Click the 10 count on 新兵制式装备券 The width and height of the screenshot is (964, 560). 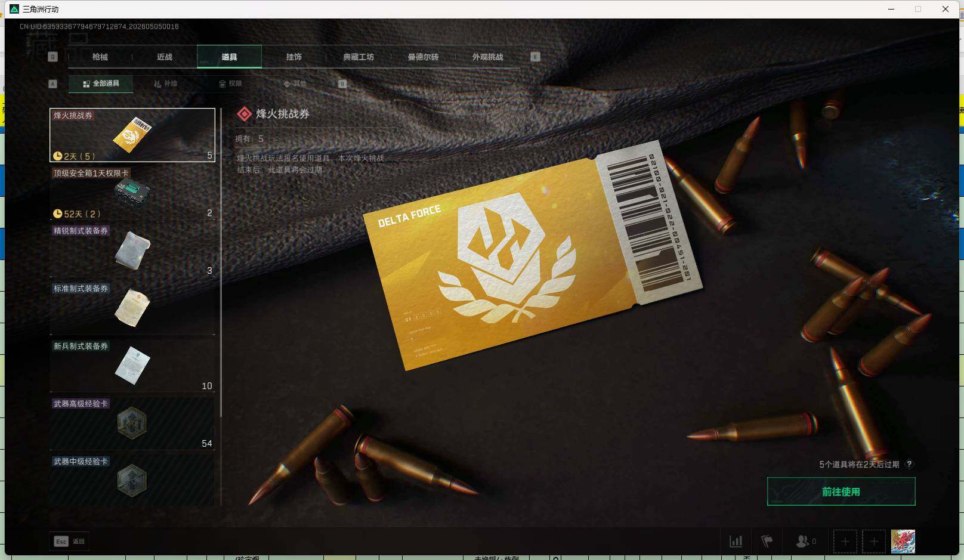coord(207,386)
